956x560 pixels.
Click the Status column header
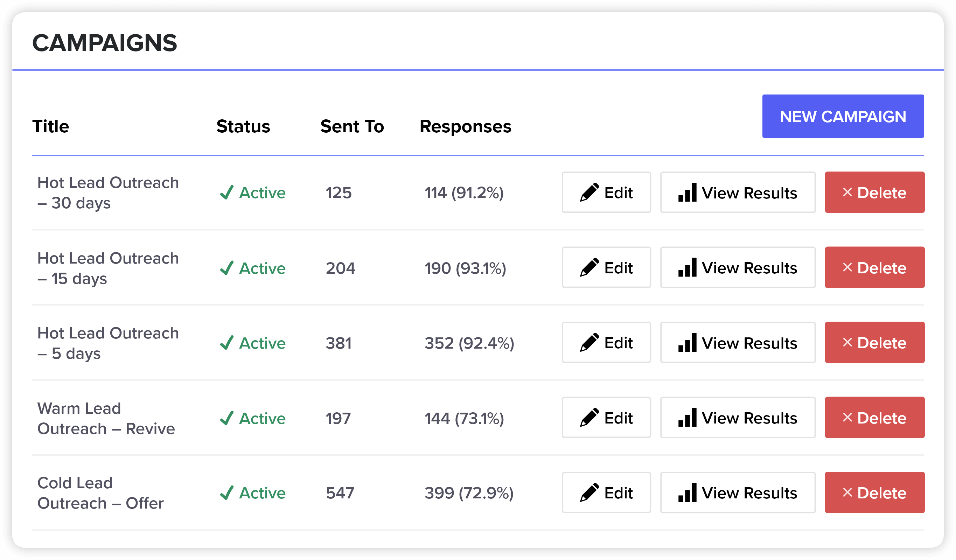click(x=243, y=126)
